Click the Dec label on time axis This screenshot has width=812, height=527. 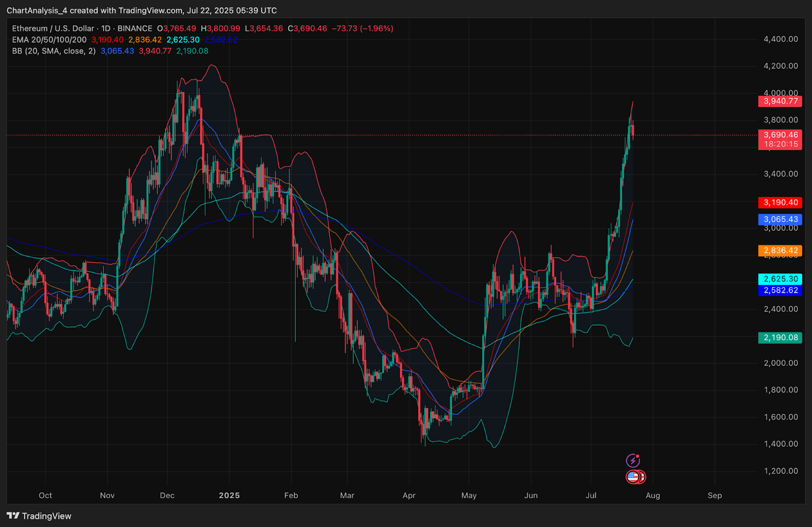coord(167,496)
